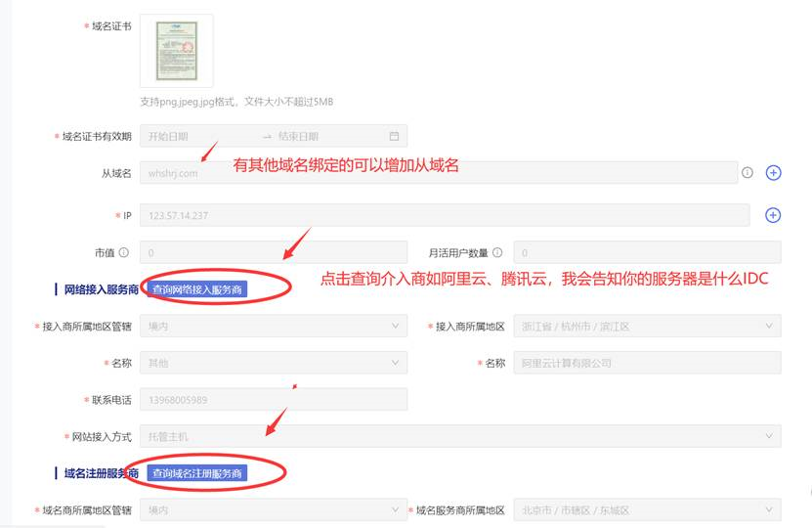
Task: Click the info icon next to 月活用户数量
Action: (x=497, y=252)
